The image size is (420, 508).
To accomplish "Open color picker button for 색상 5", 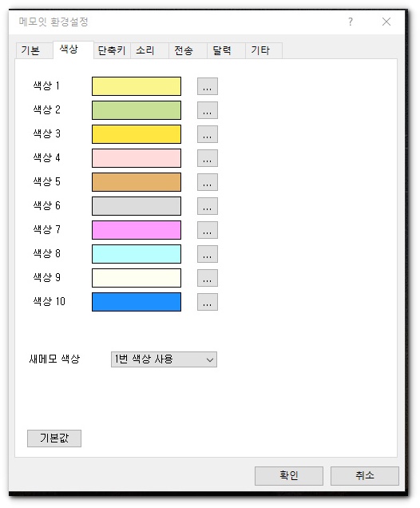I will point(208,182).
